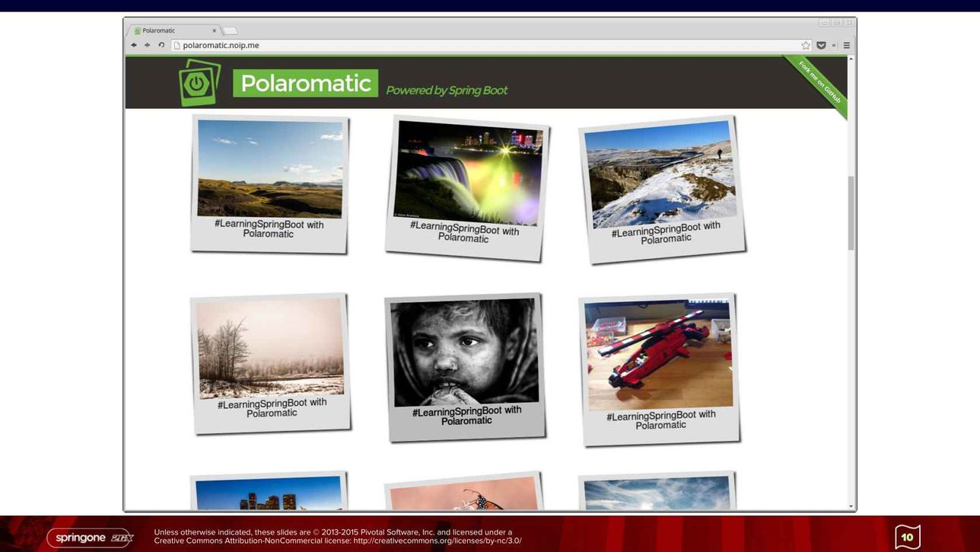980x552 pixels.
Task: Select caption under the waterfall photo
Action: coord(464,232)
